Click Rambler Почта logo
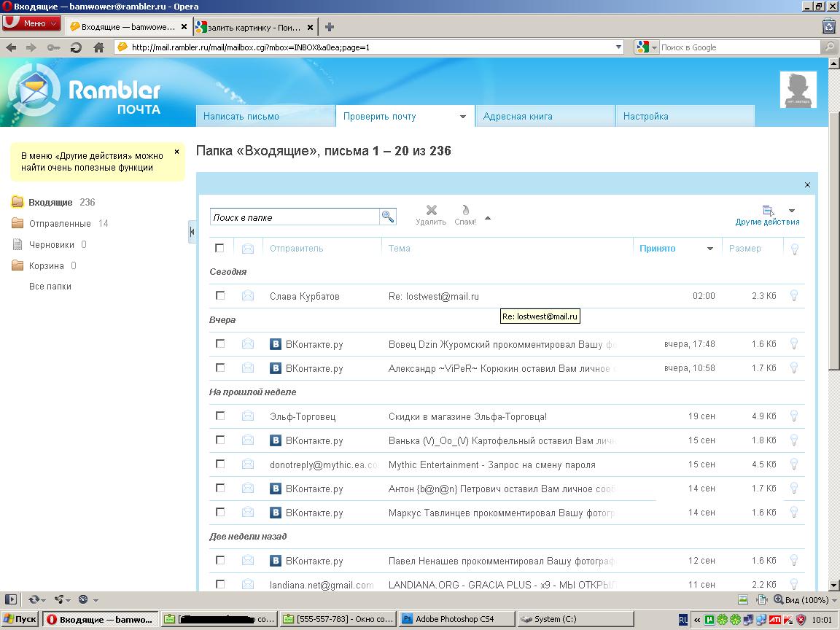The height and width of the screenshot is (630, 840). (86, 91)
